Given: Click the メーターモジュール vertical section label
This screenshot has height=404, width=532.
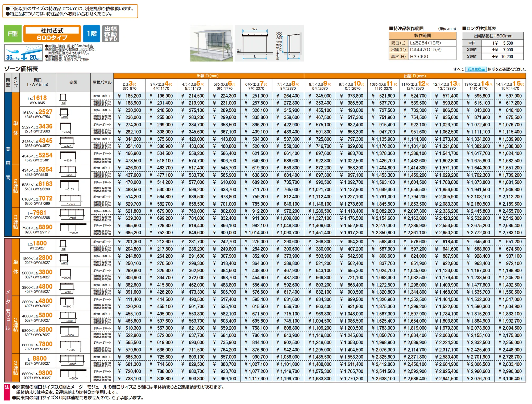Looking at the screenshot, I should [8, 310].
